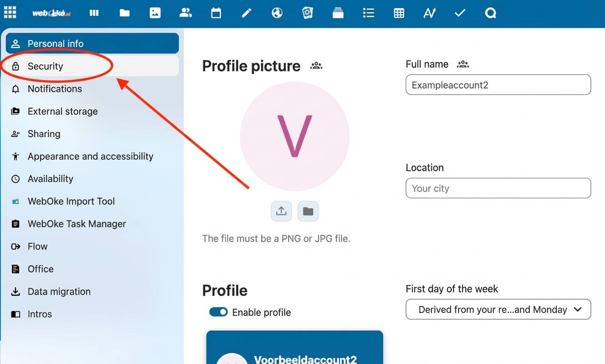
Task: Open the Talk chat bubble icon
Action: 490,13
